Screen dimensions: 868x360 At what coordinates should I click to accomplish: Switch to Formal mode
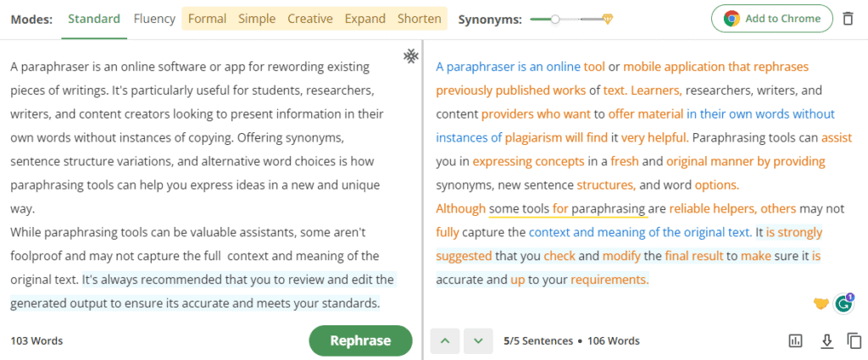(207, 19)
